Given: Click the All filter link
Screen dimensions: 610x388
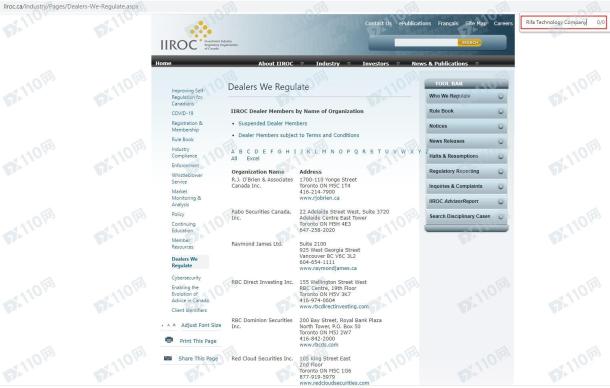Looking at the screenshot, I should tap(234, 158).
